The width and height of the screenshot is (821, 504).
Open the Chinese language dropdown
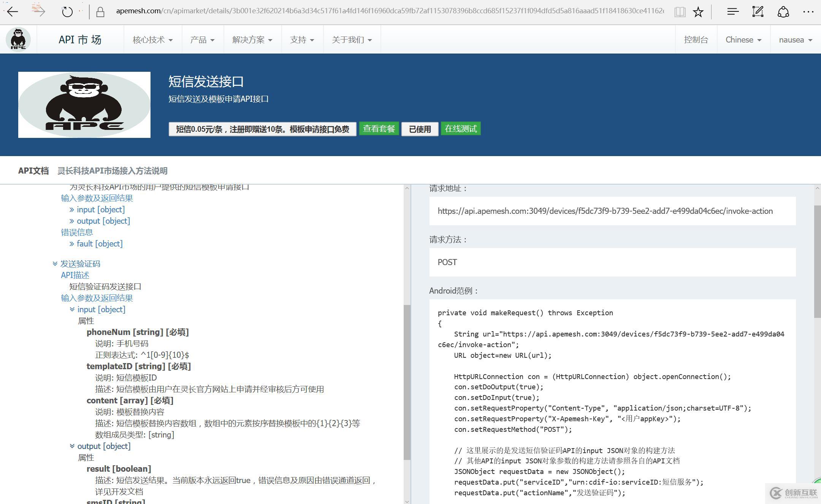743,39
